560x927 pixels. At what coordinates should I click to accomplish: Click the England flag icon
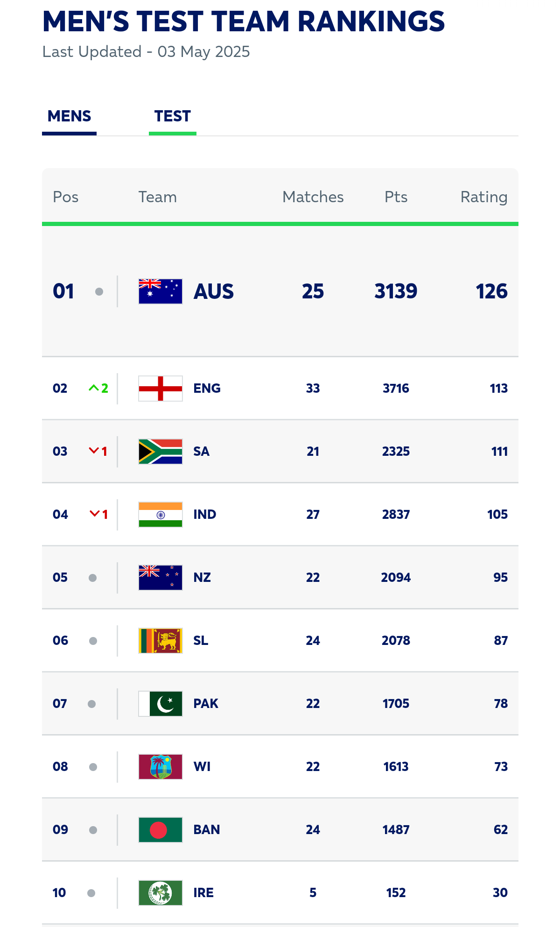pos(160,388)
